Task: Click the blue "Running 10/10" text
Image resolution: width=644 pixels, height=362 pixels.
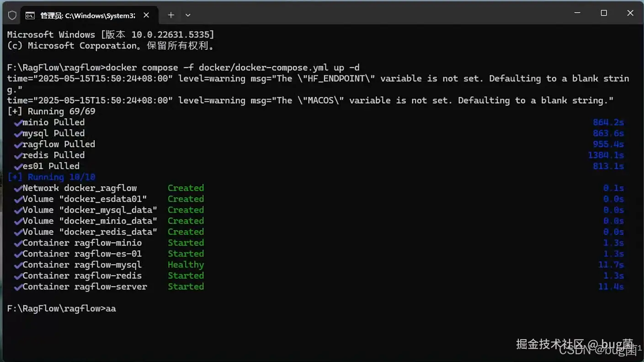Action: 61,177
